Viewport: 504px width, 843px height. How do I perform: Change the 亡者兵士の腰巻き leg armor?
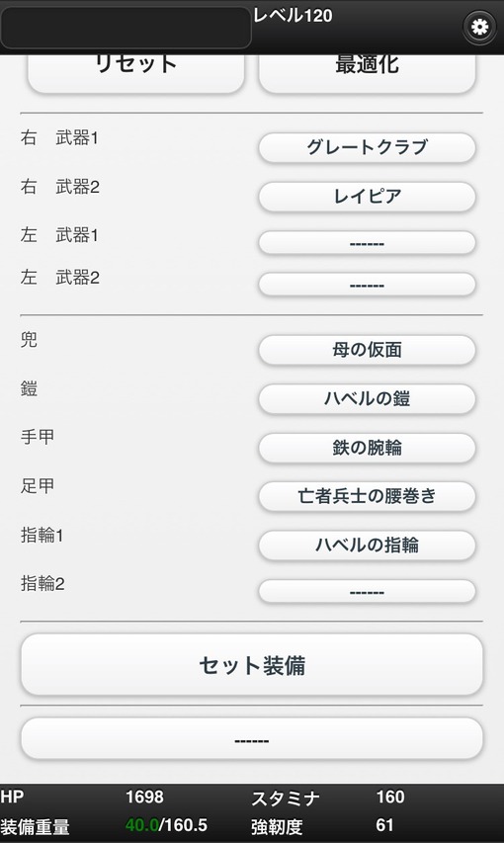point(368,496)
